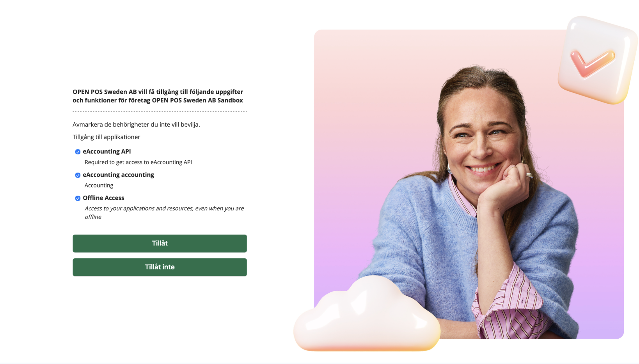Select the eAccounting API label text
Viewport: 639px width, 364px height.
click(x=107, y=152)
